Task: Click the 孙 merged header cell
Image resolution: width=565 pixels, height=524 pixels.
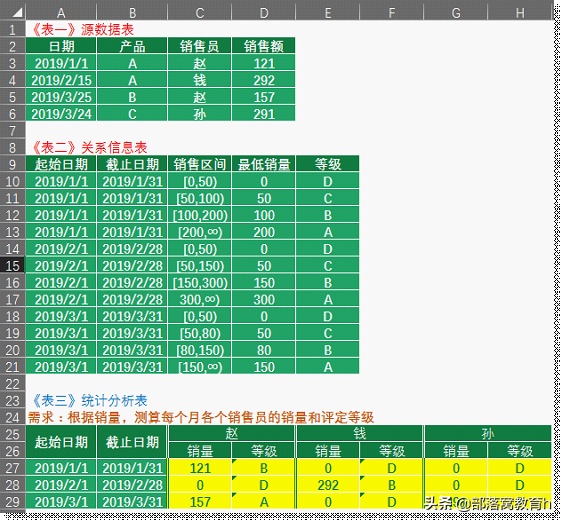Action: point(488,434)
